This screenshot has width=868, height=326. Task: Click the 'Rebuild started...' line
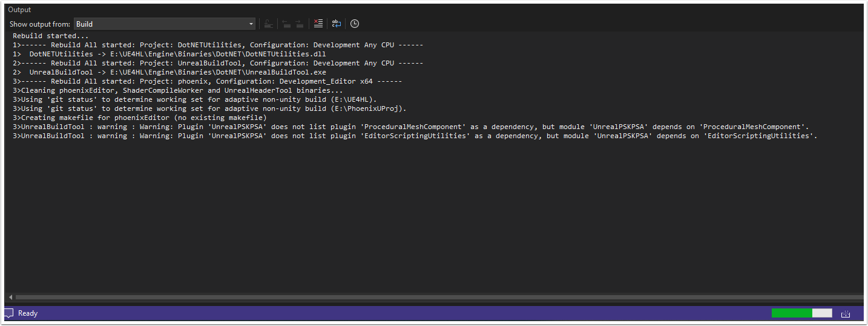point(51,36)
